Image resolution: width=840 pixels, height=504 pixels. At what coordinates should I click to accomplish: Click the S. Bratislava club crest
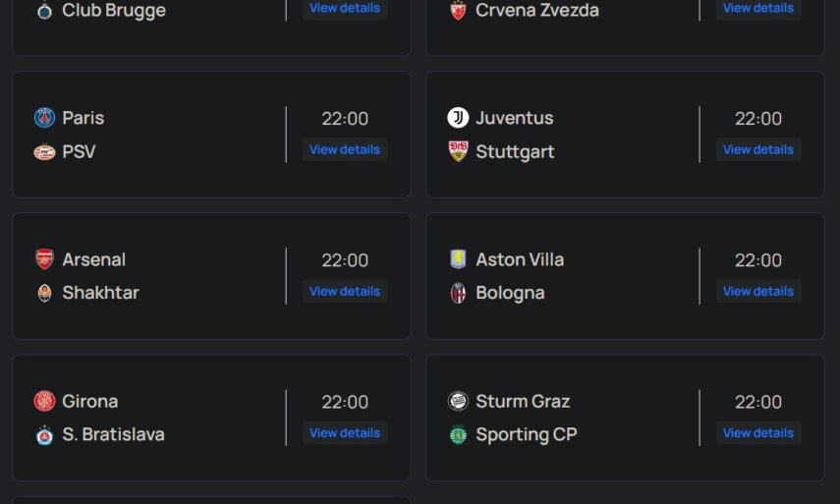[x=44, y=434]
